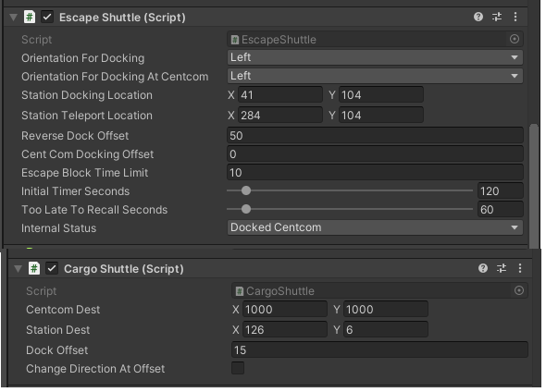Open presets for Escape Shuttle component
Image resolution: width=546 pixels, height=392 pixels.
[x=497, y=17]
